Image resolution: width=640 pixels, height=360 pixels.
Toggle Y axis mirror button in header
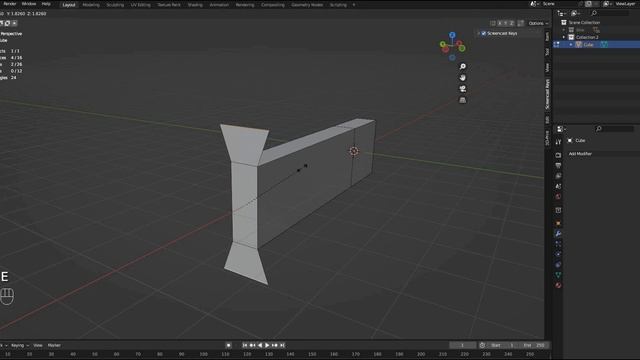(505, 23)
